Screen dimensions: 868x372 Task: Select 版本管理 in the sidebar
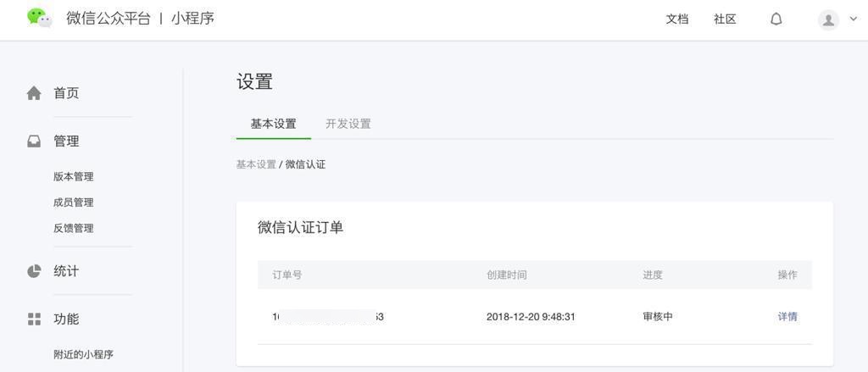coord(73,177)
